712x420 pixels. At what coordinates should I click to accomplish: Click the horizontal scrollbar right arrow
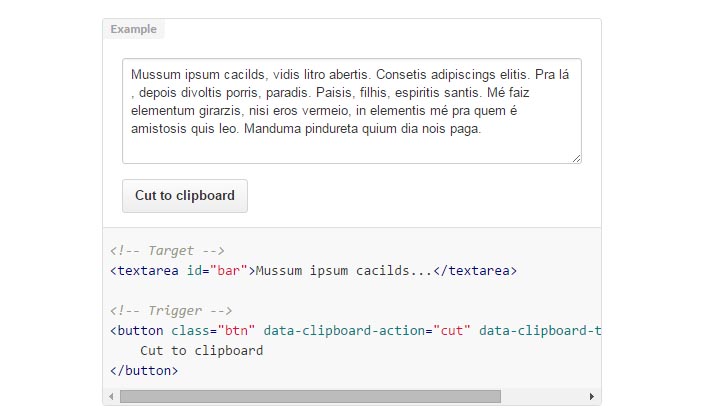tap(591, 396)
